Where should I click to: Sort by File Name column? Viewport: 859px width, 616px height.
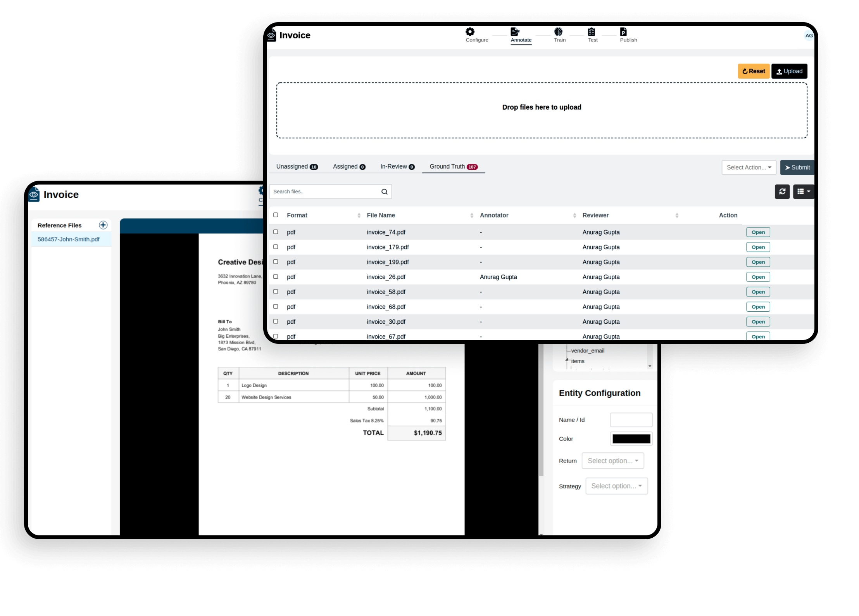[x=472, y=216]
